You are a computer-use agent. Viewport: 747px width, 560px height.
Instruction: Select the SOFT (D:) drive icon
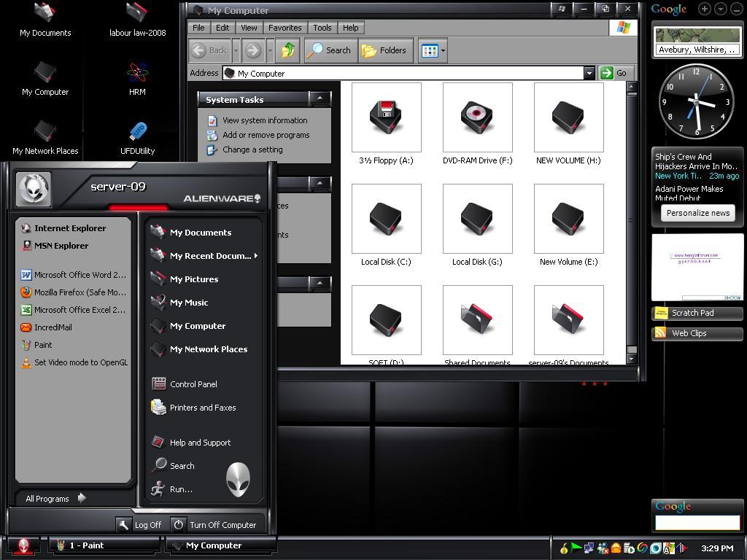(x=386, y=320)
